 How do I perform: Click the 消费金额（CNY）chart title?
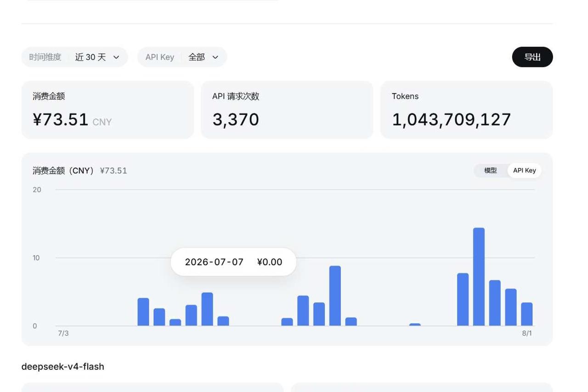click(x=64, y=170)
